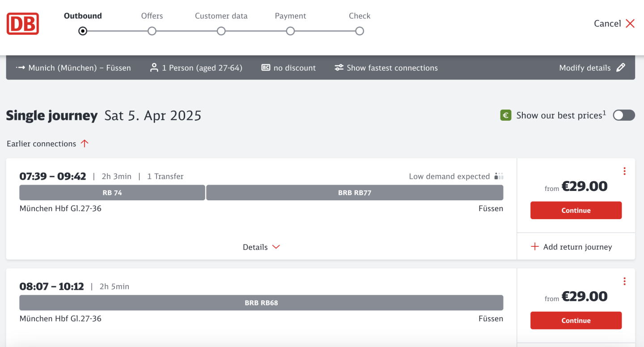
Task: Click the BRB RB77 train segment bar
Action: [355, 193]
